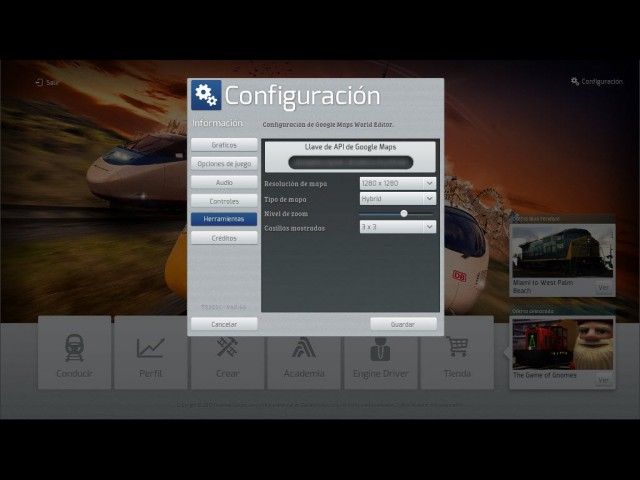The width and height of the screenshot is (640, 480).
Task: Click the Google Maps API key field
Action: (x=350, y=161)
